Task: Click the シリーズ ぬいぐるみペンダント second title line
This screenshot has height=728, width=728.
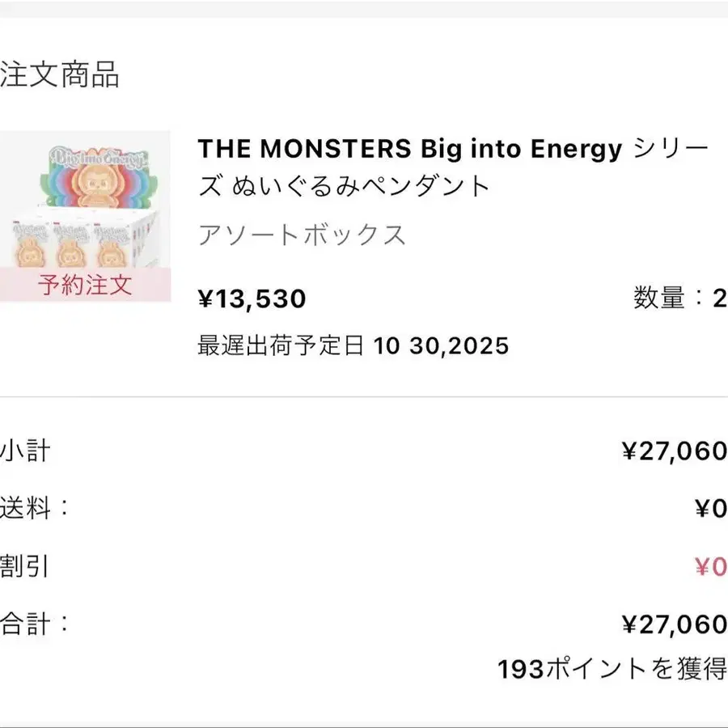Action: coord(344,187)
